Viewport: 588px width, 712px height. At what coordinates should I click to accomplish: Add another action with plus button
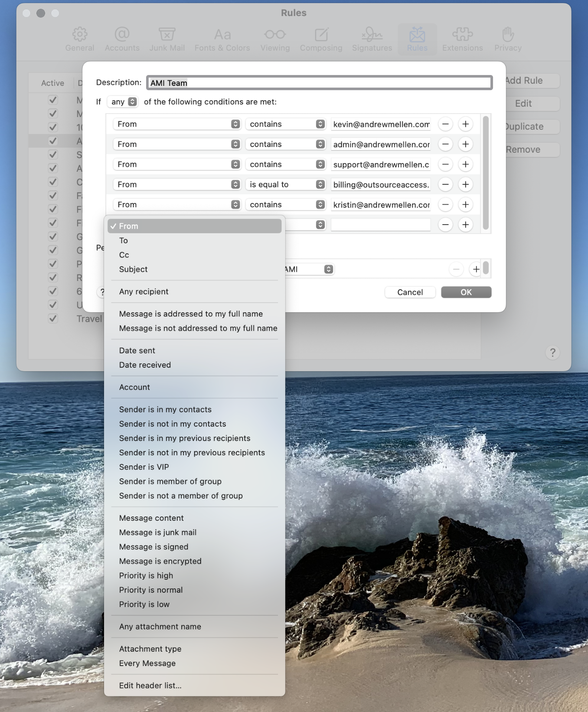point(476,269)
